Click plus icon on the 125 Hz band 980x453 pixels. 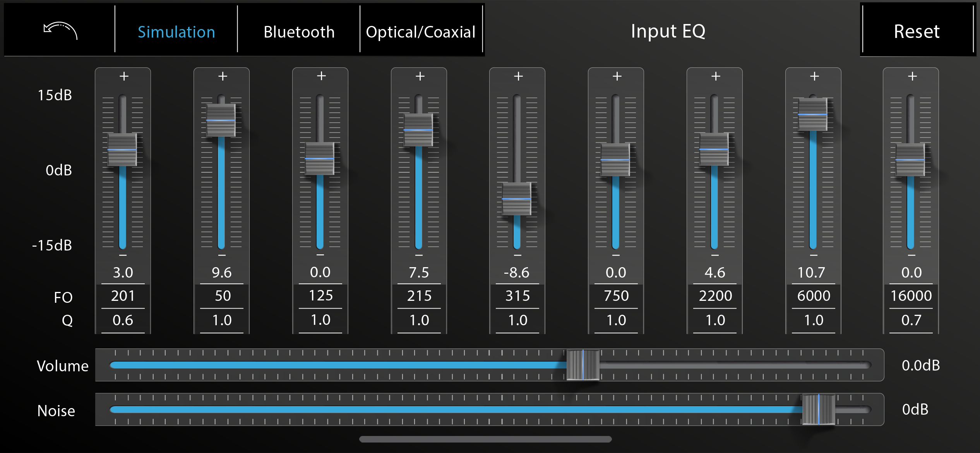pyautogui.click(x=321, y=76)
